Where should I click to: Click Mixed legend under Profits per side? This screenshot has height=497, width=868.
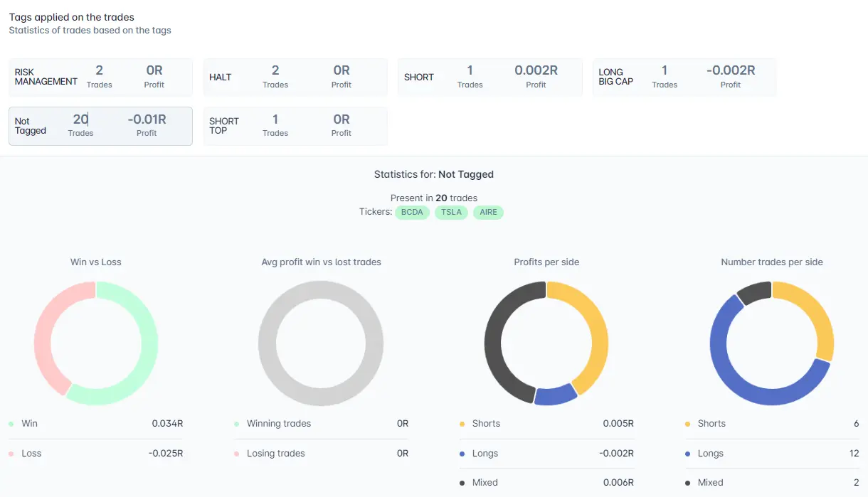tap(485, 482)
